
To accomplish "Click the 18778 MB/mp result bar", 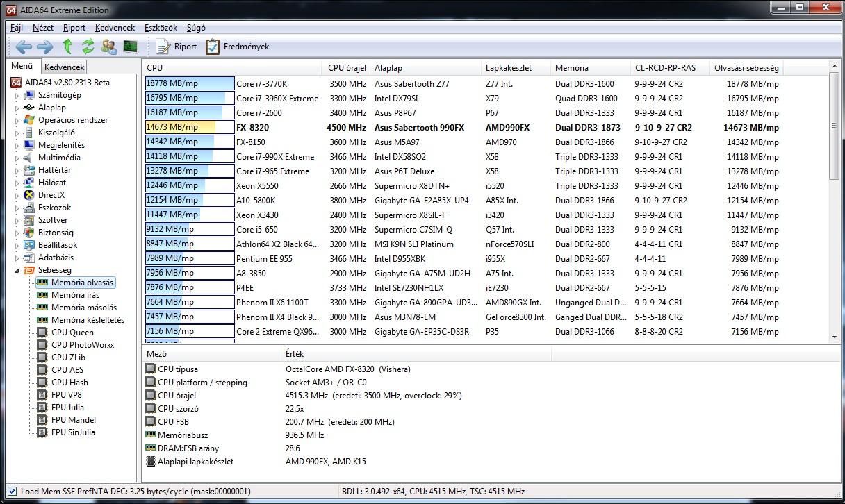I will coord(190,84).
